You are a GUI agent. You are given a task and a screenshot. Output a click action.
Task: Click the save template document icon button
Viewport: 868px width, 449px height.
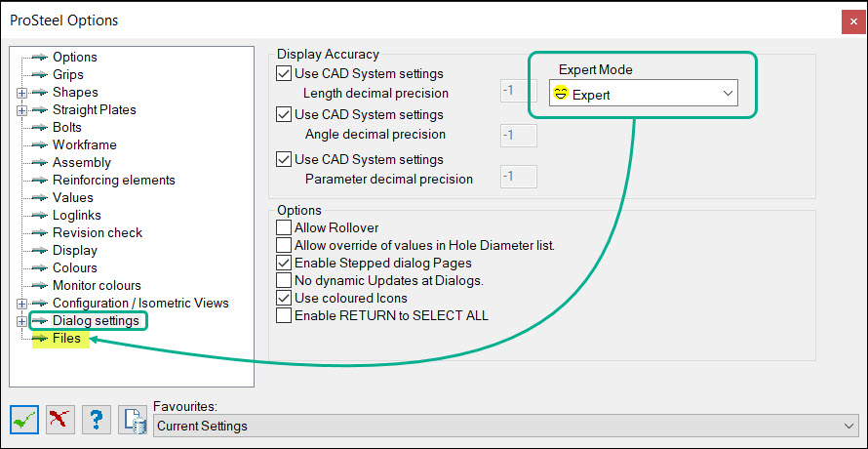(x=133, y=421)
